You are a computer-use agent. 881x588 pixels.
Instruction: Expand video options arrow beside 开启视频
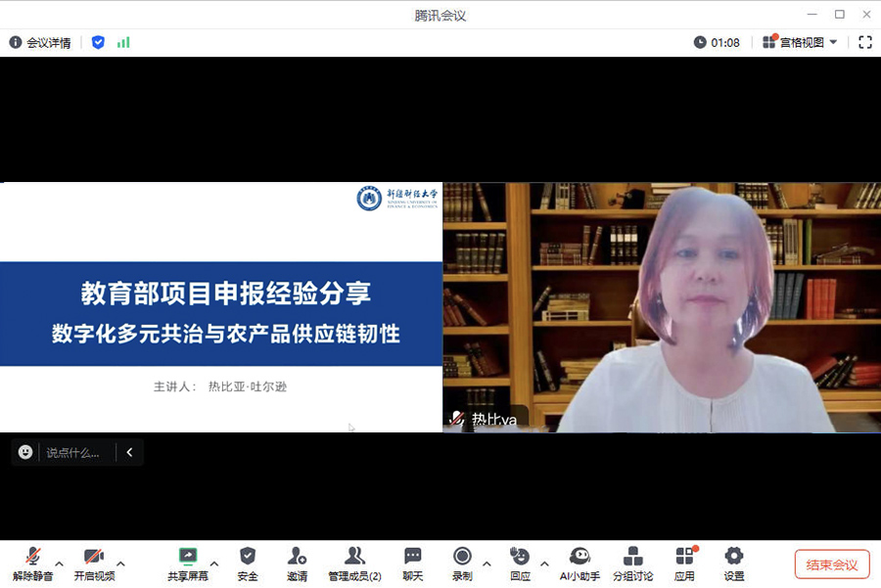121,563
